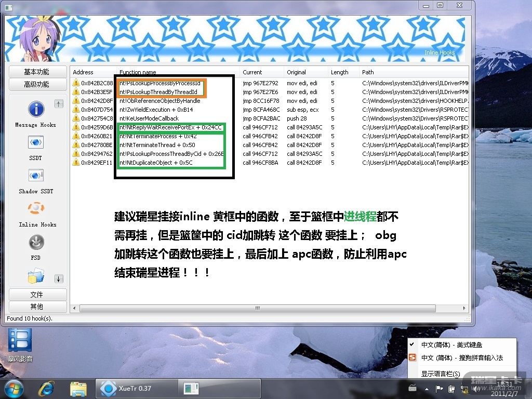Click warning icon for address 0x842B2C88

[x=76, y=83]
